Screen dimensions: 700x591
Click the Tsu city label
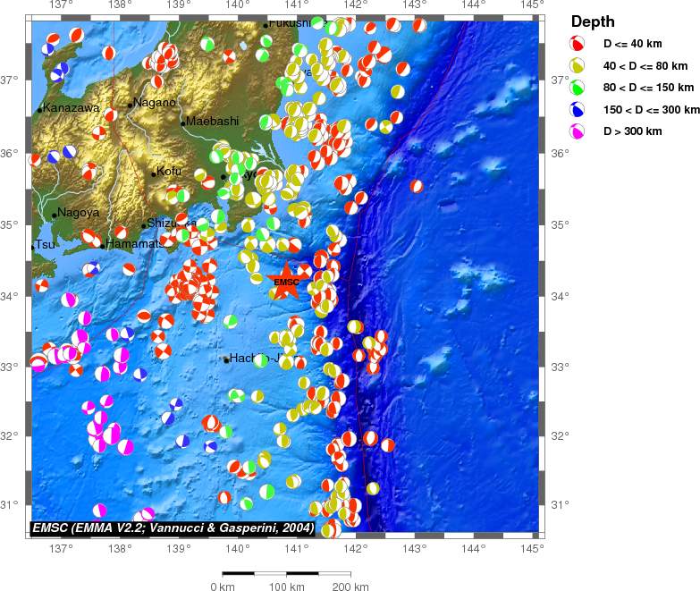tap(45, 245)
